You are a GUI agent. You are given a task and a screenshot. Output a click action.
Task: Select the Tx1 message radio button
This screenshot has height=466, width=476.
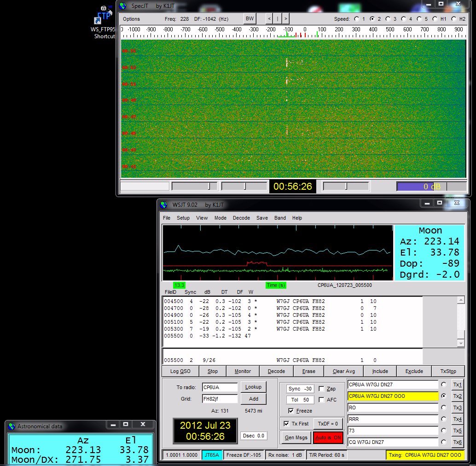pyautogui.click(x=444, y=384)
